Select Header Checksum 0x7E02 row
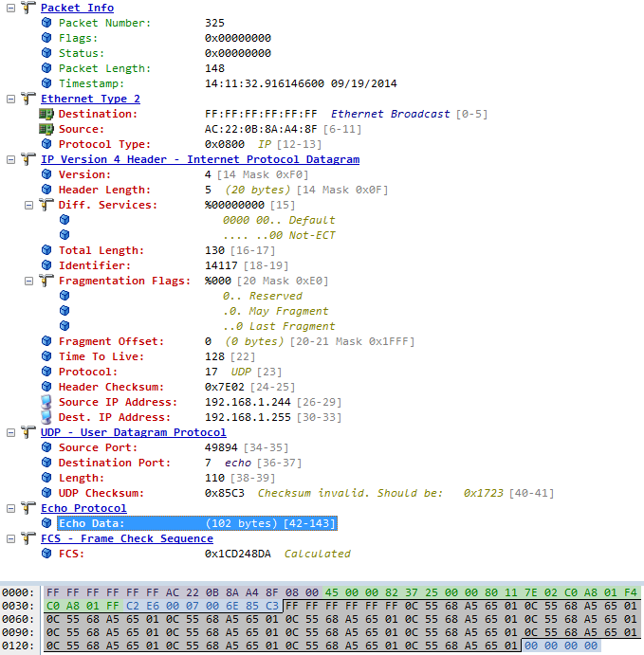This screenshot has height=655, width=644. tap(176, 388)
